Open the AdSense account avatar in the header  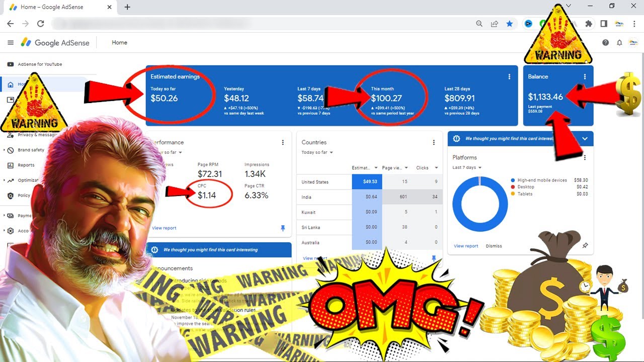tap(633, 43)
